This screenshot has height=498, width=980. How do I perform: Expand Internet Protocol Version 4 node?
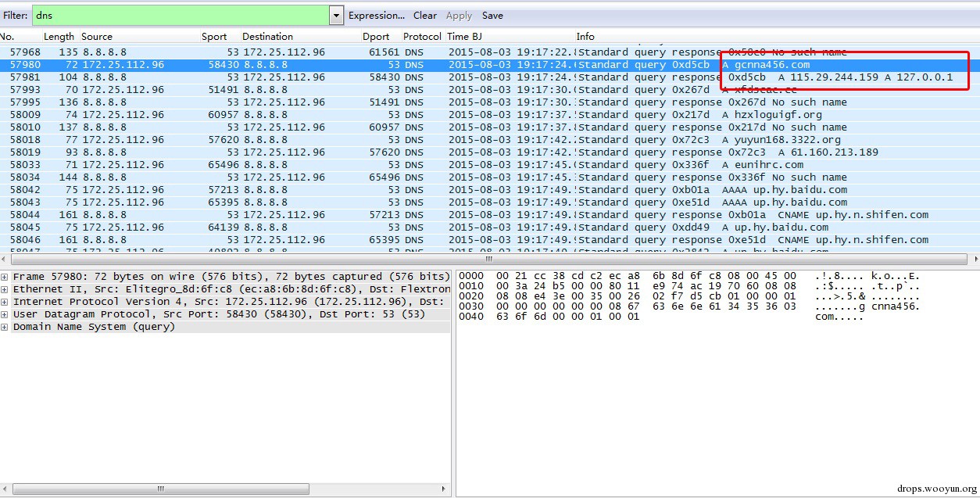tap(5, 302)
